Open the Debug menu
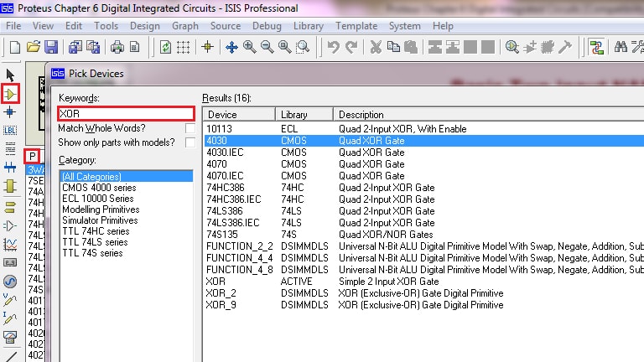Screen dimensions: 644x362 [267, 26]
